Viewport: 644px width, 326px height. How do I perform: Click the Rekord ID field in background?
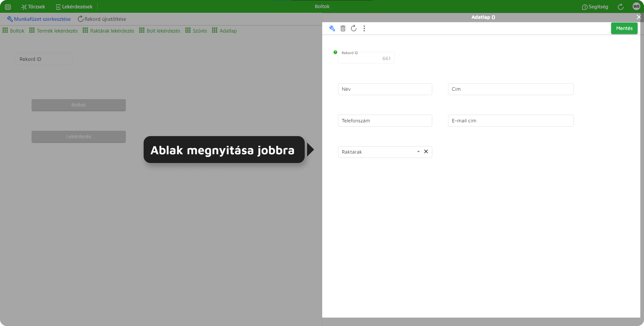(x=44, y=59)
